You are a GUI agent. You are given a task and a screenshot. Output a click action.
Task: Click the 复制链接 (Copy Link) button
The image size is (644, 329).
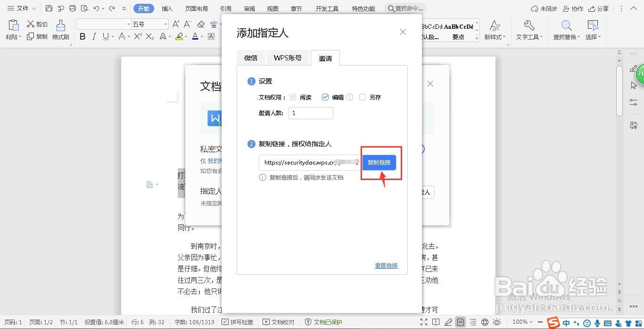(379, 162)
